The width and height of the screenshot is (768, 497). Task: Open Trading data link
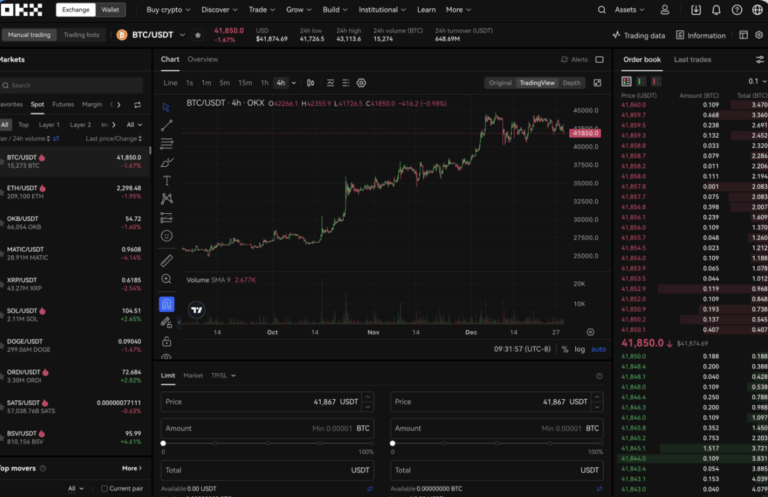pos(638,35)
